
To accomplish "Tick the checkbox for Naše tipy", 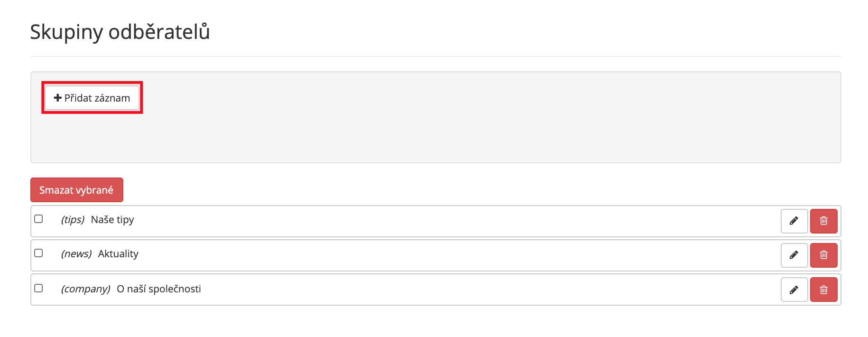I will point(39,219).
